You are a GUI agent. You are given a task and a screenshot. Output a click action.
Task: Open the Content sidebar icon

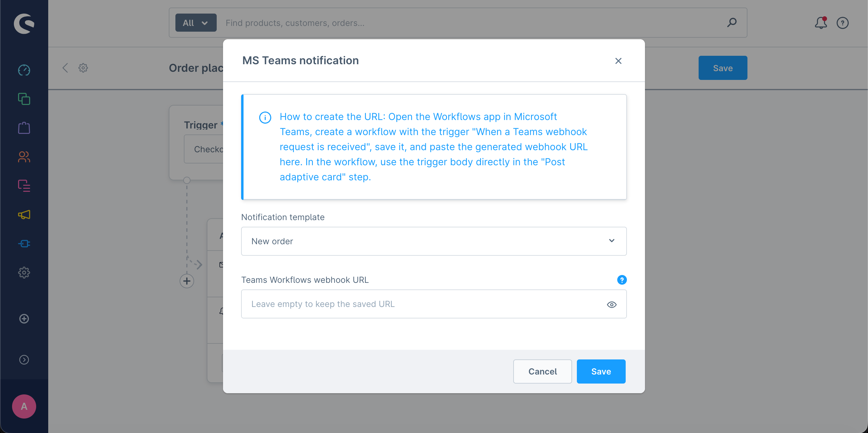tap(24, 186)
